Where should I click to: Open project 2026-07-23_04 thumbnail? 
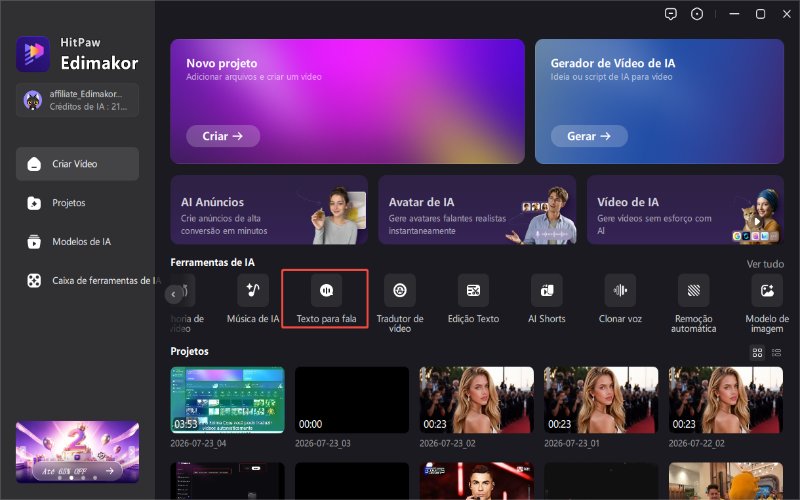pos(228,400)
